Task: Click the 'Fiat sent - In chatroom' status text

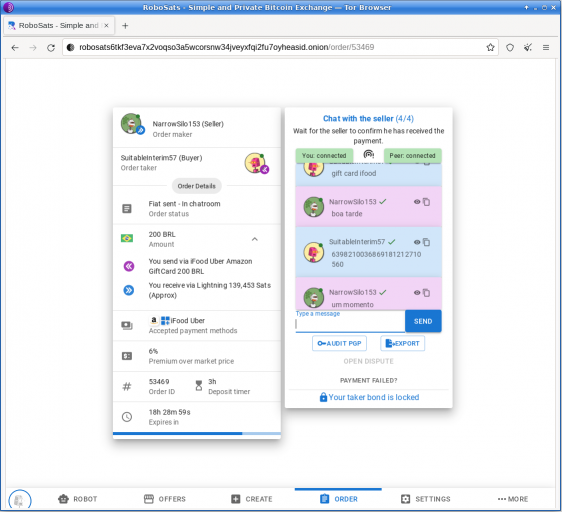Action: pos(184,204)
